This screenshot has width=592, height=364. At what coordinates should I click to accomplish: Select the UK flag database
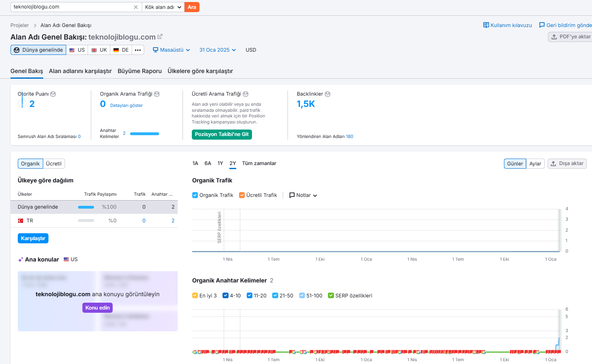[x=99, y=50]
